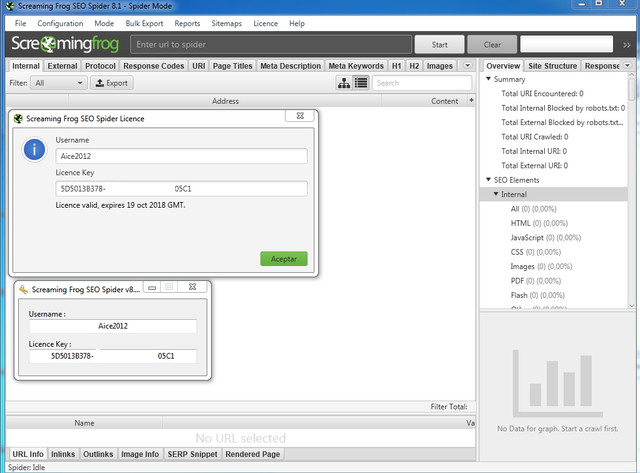Click the Export button with upload icon
This screenshot has height=473, width=640.
[112, 83]
